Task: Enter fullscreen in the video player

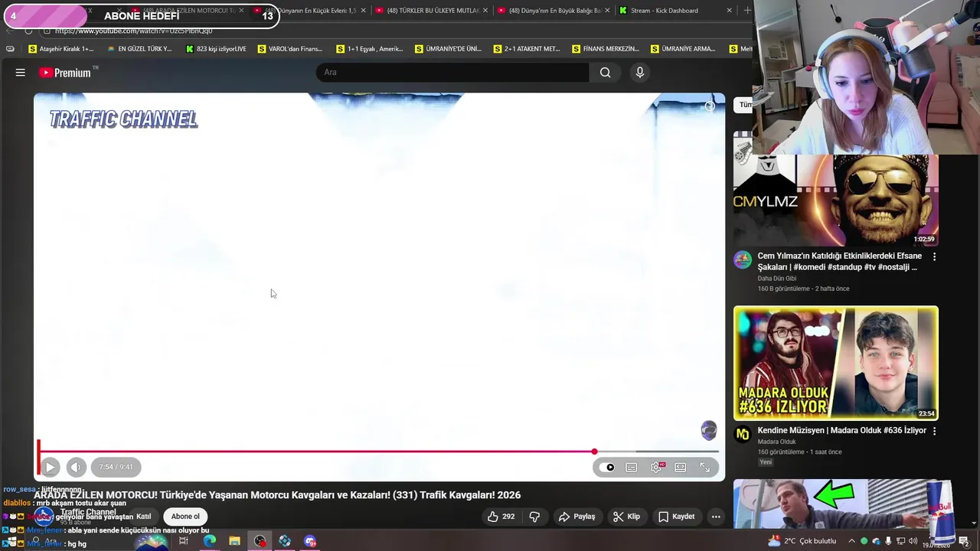Action: click(705, 467)
